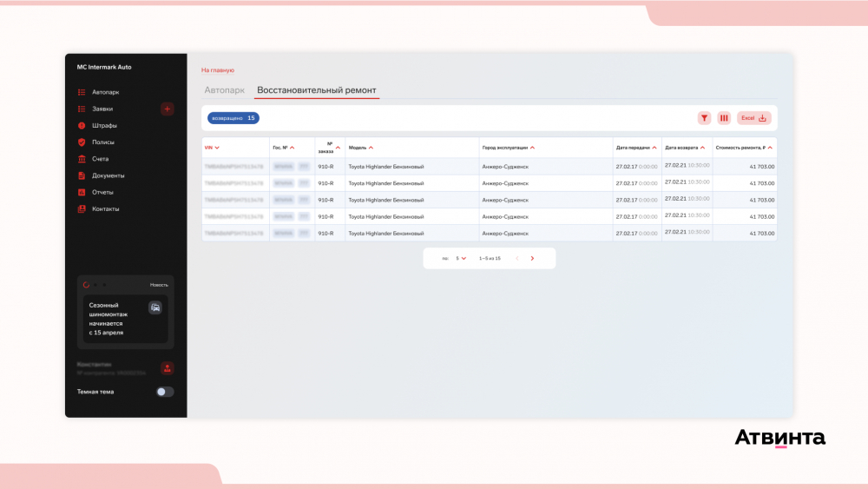Open the Автопарк sidebar list icon
This screenshot has height=489, width=868.
point(82,92)
